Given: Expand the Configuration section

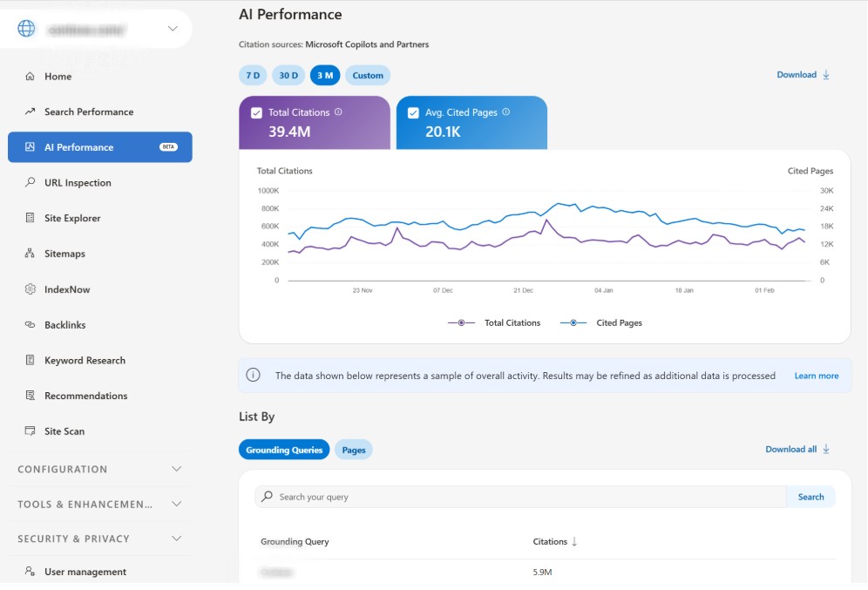Looking at the screenshot, I should click(98, 469).
